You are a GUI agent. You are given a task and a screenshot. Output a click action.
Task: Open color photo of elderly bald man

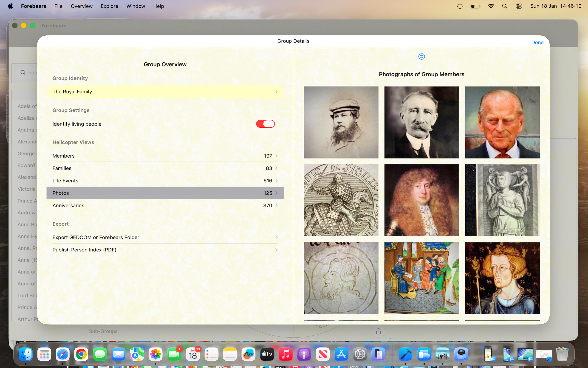[502, 122]
